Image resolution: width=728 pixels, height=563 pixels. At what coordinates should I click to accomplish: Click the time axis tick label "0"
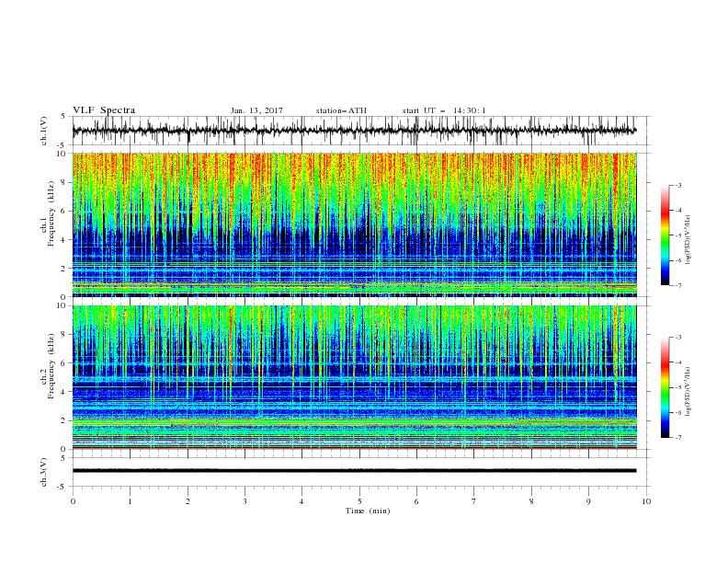coord(73,501)
